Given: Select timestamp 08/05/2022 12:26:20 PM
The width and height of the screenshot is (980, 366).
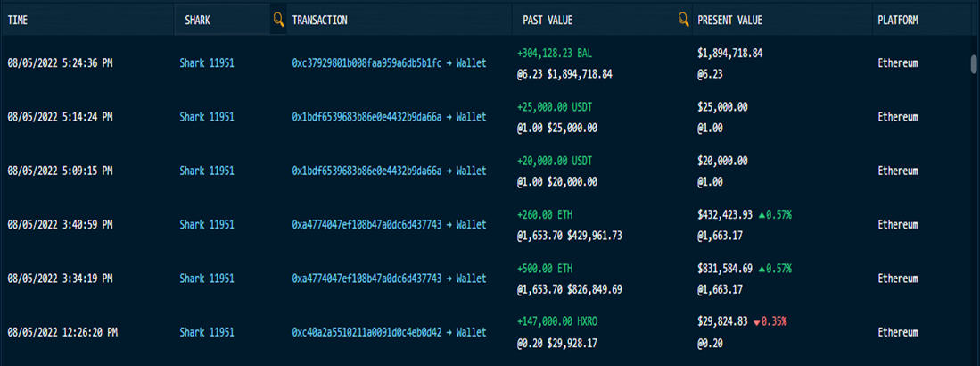Looking at the screenshot, I should coord(62,332).
